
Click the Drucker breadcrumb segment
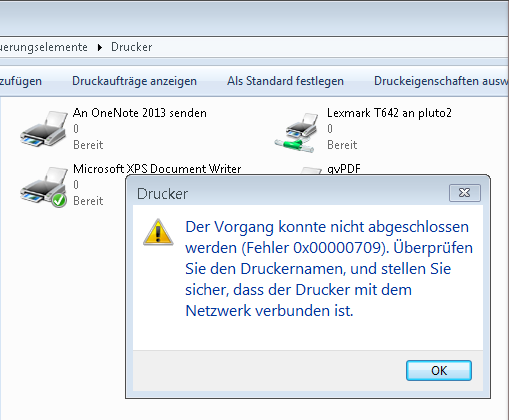pyautogui.click(x=132, y=47)
